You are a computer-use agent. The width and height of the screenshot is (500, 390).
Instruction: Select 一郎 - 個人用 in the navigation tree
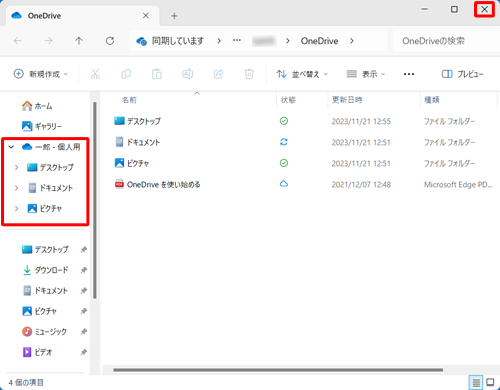51,147
